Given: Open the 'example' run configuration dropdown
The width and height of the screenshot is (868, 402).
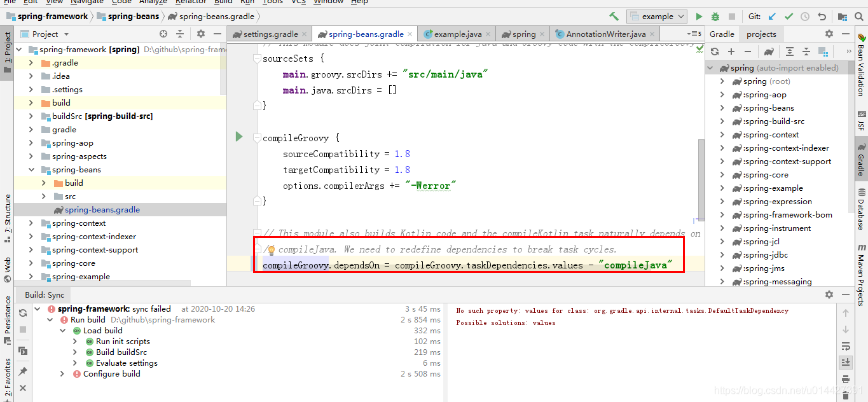Looking at the screenshot, I should (x=657, y=17).
